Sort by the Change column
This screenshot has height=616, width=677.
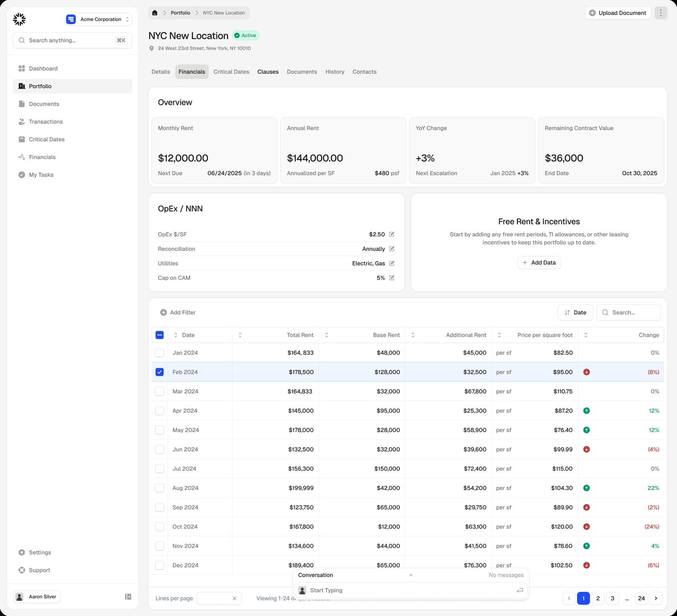coord(586,335)
